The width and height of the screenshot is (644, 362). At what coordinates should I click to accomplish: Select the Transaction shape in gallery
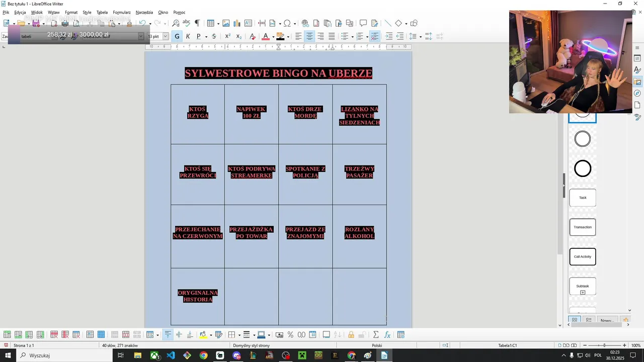click(583, 227)
